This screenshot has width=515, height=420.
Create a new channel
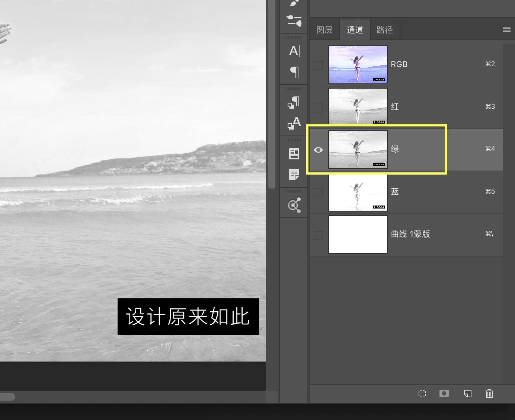[x=468, y=394]
